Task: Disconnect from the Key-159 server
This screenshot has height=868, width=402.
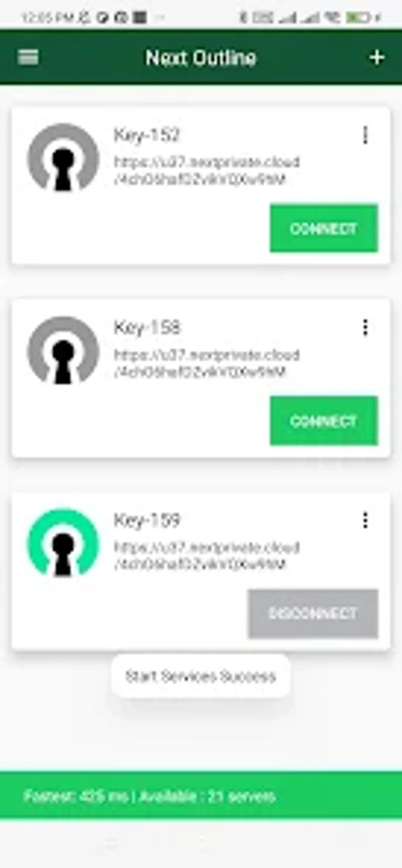Action: click(x=313, y=614)
